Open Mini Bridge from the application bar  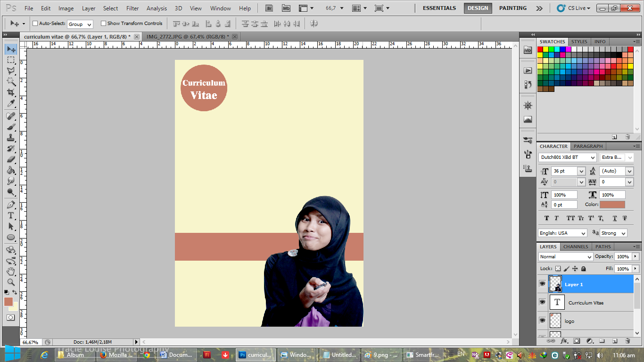pyautogui.click(x=286, y=8)
